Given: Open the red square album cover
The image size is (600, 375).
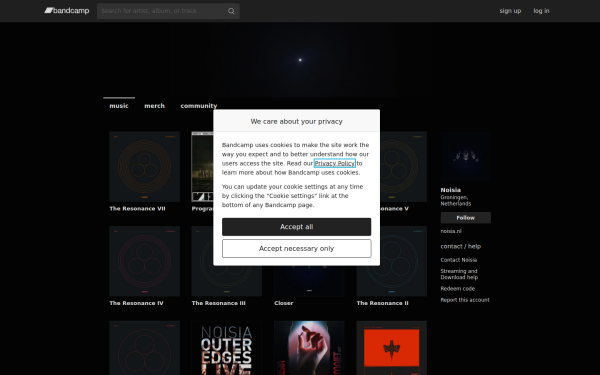Looking at the screenshot, I should pos(391,348).
